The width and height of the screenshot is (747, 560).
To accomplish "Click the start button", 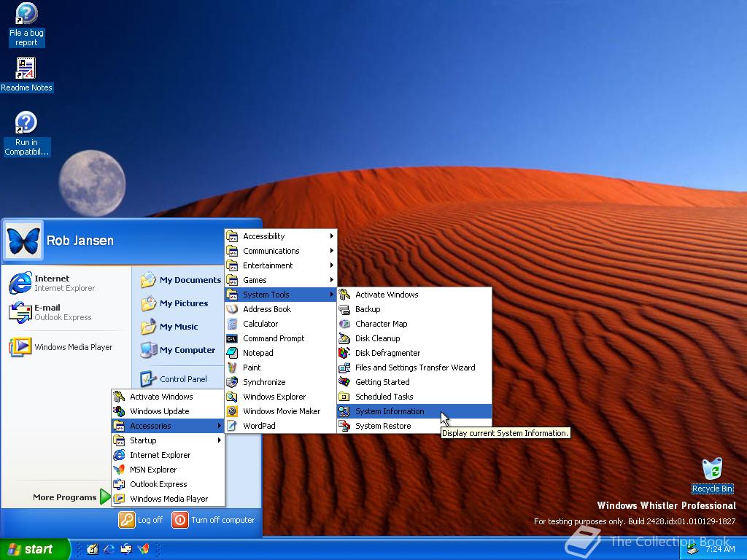I will point(34,549).
